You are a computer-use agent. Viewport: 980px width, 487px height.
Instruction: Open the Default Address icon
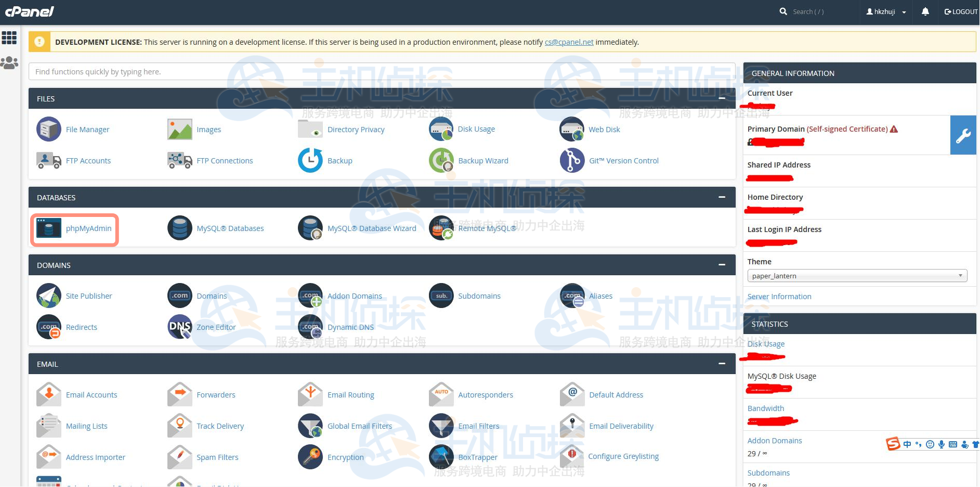pos(572,394)
